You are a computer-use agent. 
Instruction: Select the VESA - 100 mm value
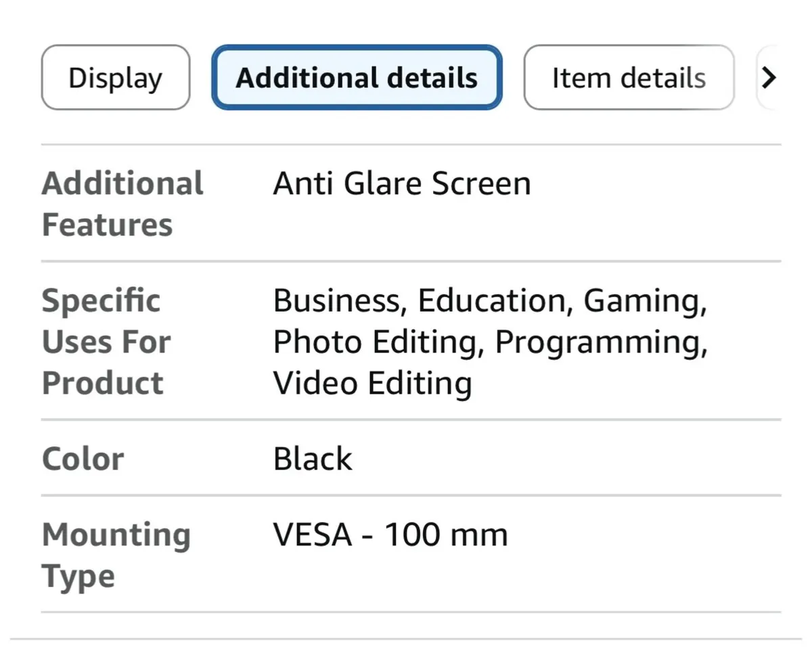click(390, 534)
